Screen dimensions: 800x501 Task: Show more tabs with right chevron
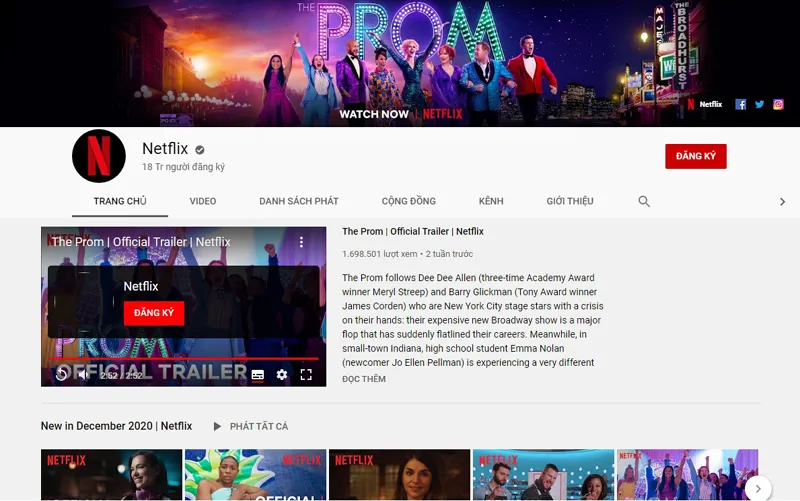(x=782, y=202)
